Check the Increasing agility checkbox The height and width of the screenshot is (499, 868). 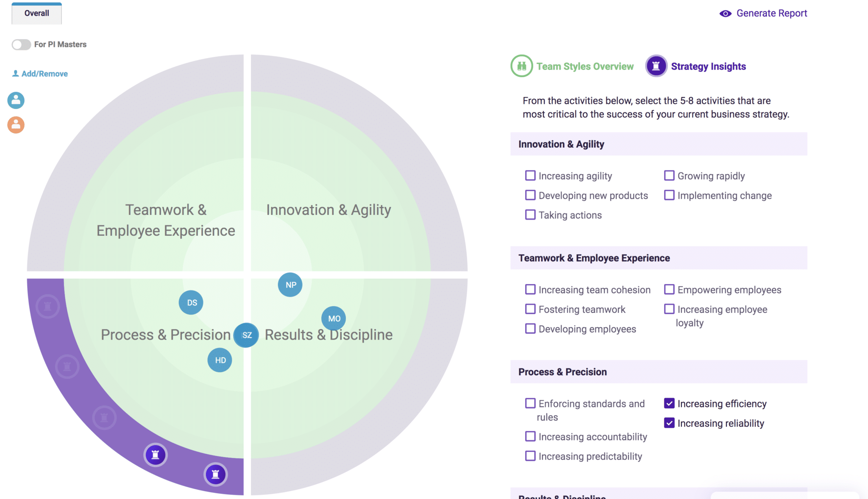click(x=530, y=176)
